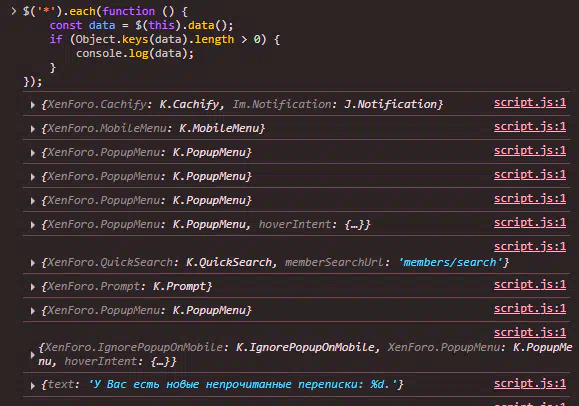Viewport: 579px width, 406px height.
Task: Click the "K.Cachify" value
Action: point(189,105)
